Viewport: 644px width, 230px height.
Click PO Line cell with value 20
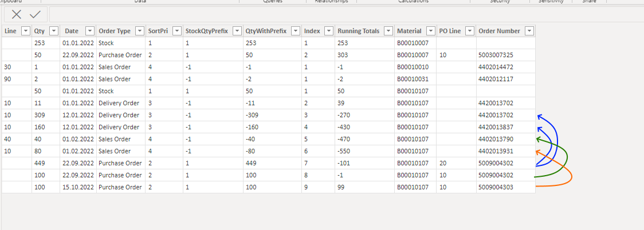point(456,163)
